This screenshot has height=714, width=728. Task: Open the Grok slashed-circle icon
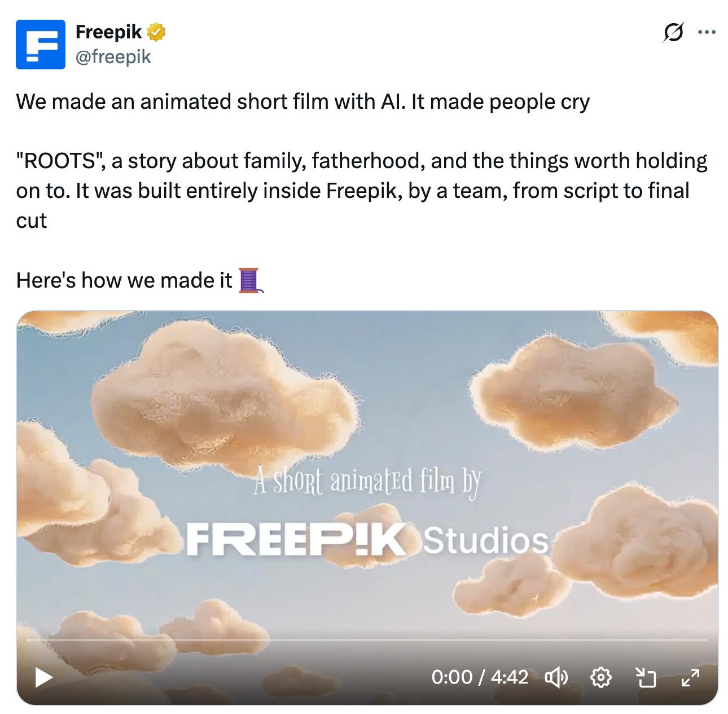pos(673,32)
